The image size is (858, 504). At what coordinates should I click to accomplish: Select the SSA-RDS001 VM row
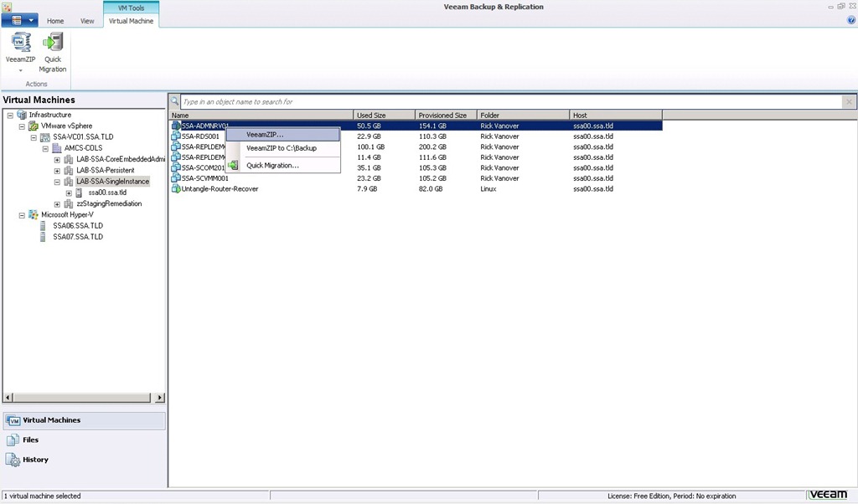point(416,136)
